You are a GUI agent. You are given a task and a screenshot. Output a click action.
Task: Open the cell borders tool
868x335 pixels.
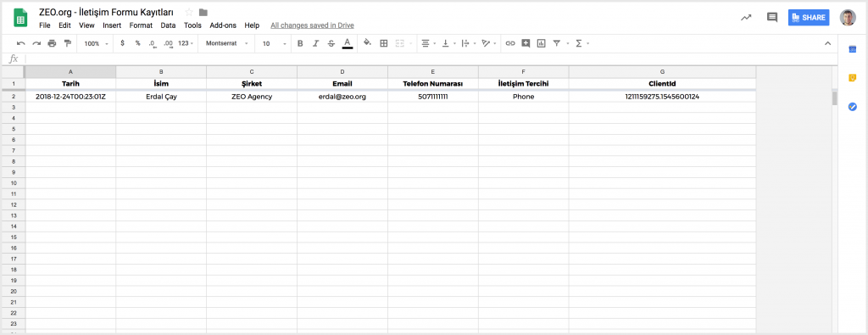point(384,43)
